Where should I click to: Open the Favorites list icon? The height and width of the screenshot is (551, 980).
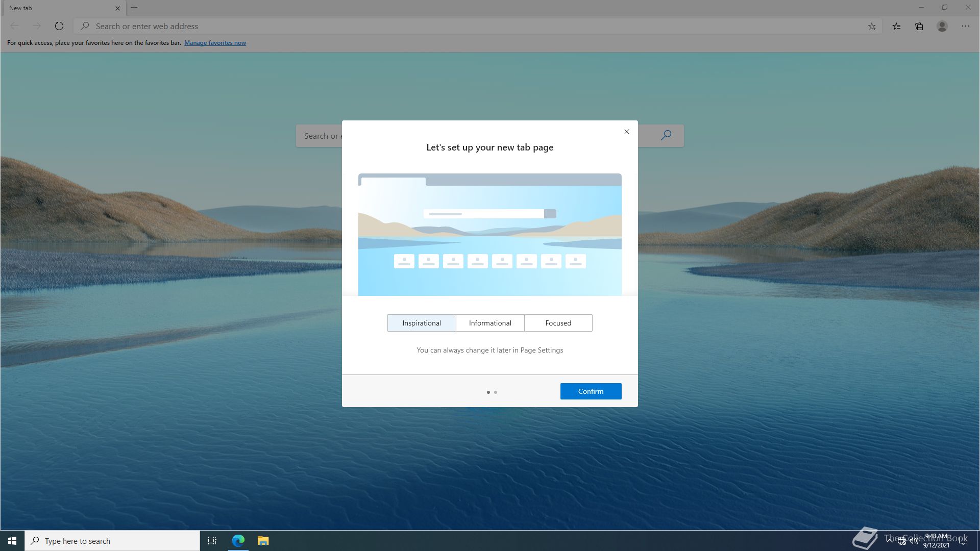pos(896,26)
